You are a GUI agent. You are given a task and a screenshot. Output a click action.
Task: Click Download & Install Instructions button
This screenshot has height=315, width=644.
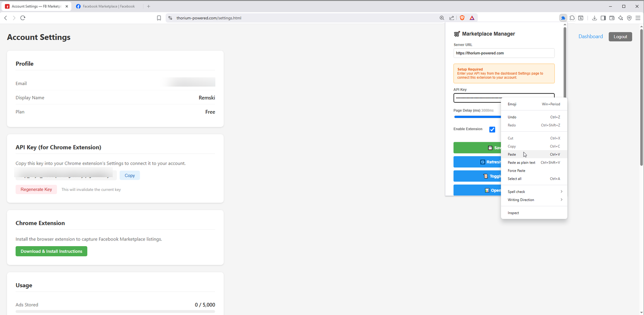pyautogui.click(x=52, y=251)
